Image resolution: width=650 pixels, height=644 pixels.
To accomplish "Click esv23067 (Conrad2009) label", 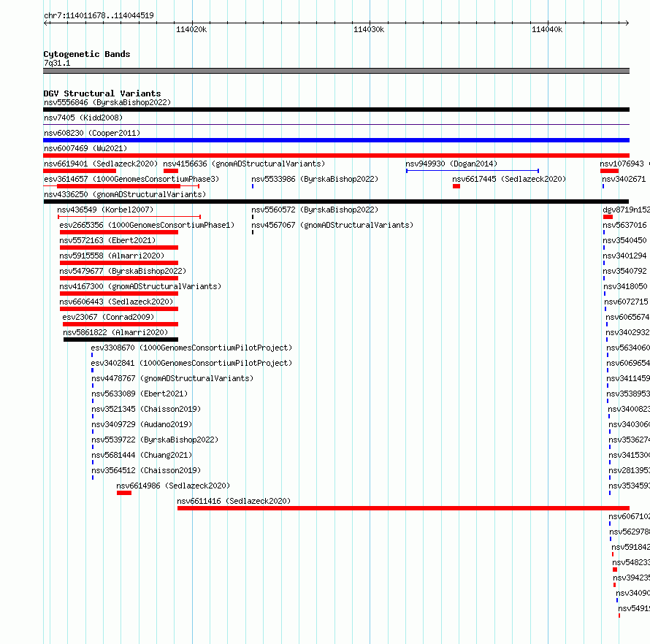I will coord(108,317).
